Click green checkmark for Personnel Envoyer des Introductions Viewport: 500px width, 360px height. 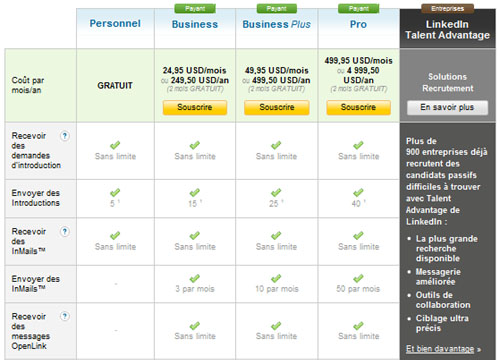pos(115,193)
